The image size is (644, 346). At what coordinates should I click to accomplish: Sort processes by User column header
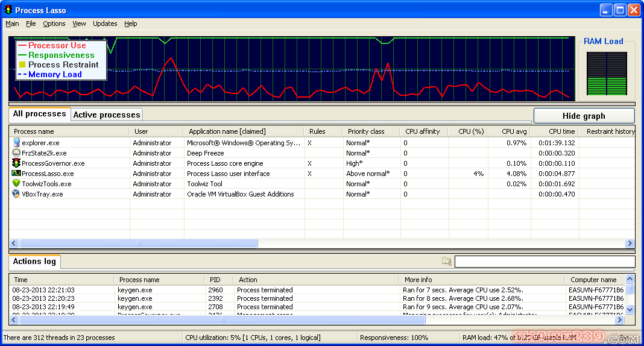pyautogui.click(x=156, y=131)
